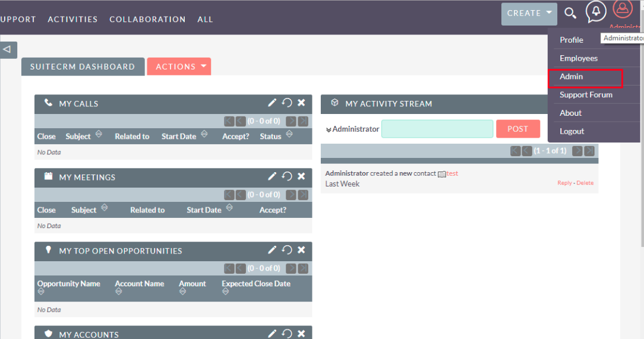
Task: Click the Administrator user avatar icon
Action: [x=623, y=9]
